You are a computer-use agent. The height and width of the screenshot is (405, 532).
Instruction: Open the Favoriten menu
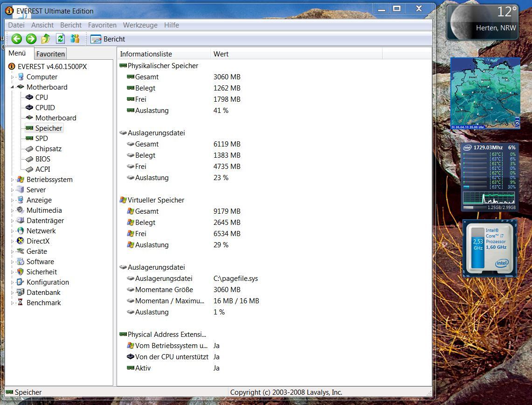pyautogui.click(x=102, y=25)
